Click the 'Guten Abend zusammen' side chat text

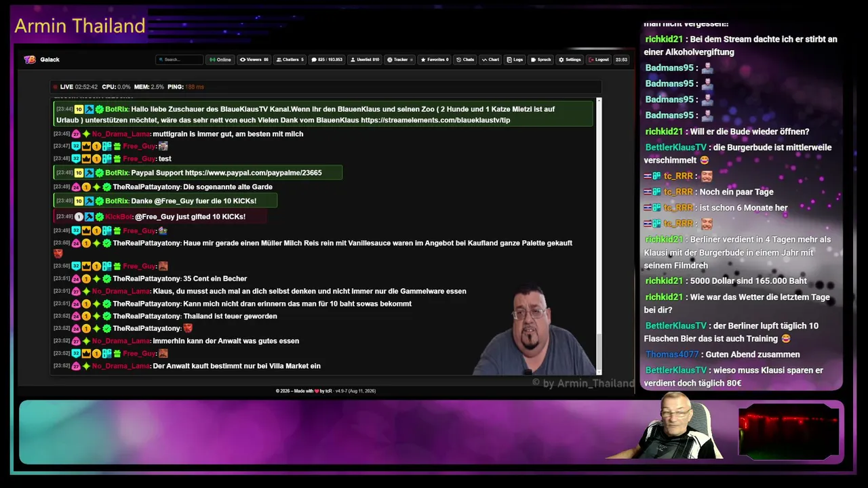753,354
